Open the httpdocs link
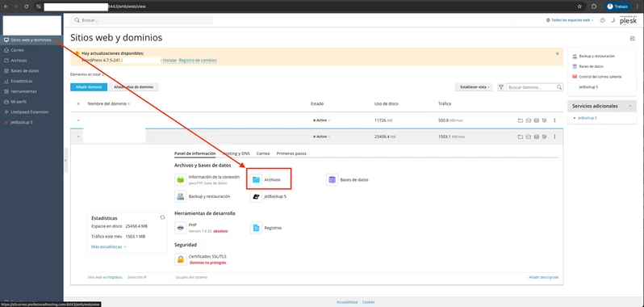Image resolution: width=644 pixels, height=307 pixels. click(115, 277)
